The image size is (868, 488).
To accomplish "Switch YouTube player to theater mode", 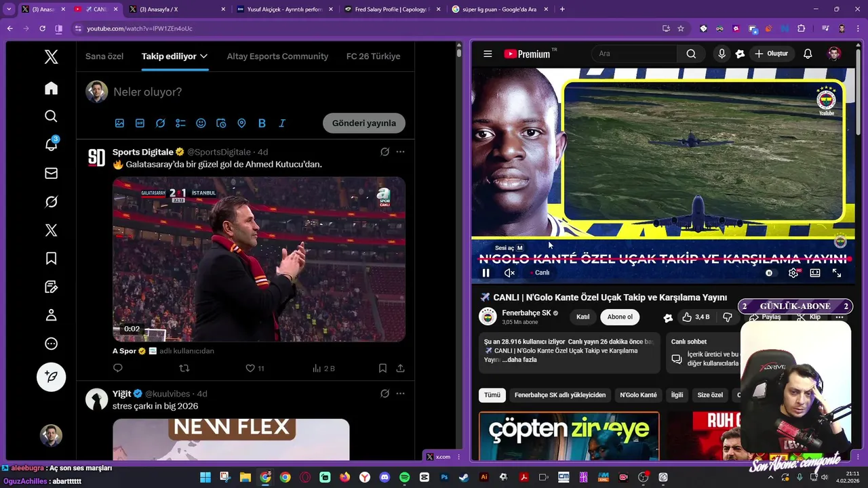I will point(815,273).
